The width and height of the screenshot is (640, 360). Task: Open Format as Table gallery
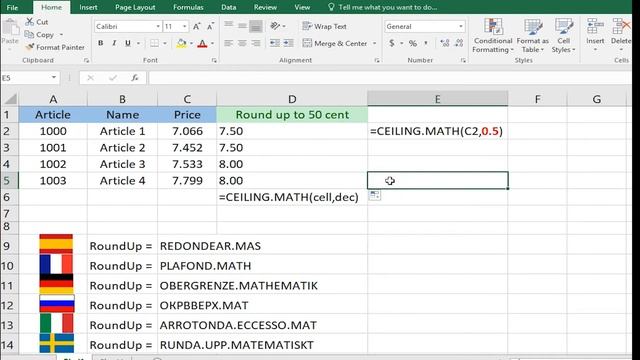[532, 36]
